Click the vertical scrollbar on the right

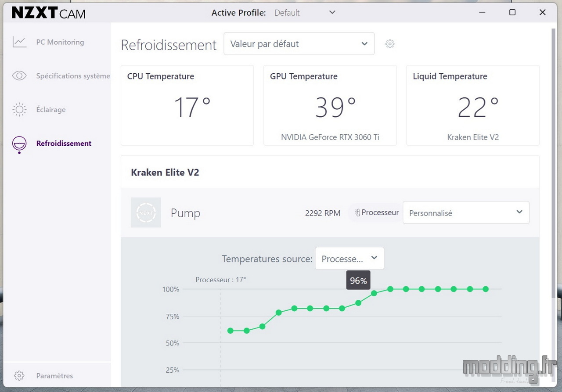(x=554, y=162)
